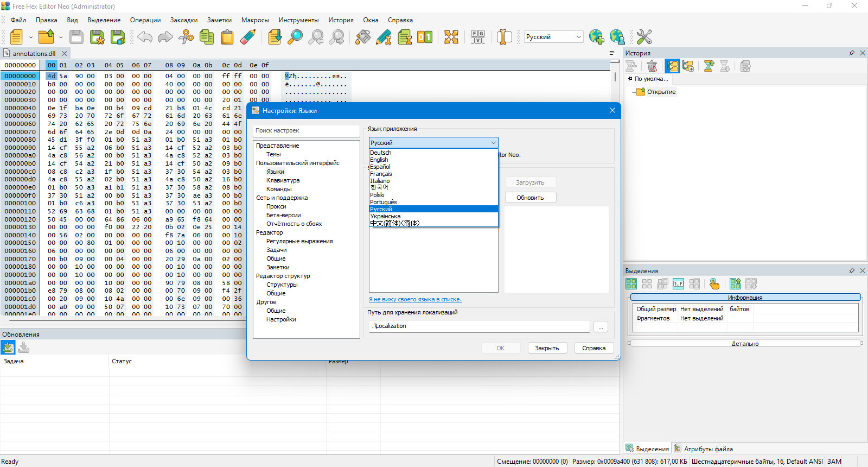Click the browse '...' button beside Localization path
This screenshot has height=467, width=868.
(601, 327)
